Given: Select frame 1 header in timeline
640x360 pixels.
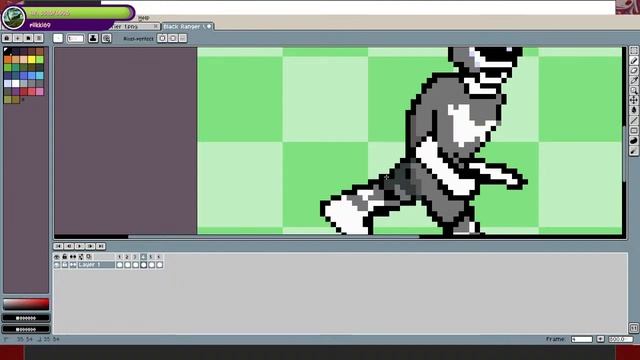Looking at the screenshot, I should tap(120, 257).
